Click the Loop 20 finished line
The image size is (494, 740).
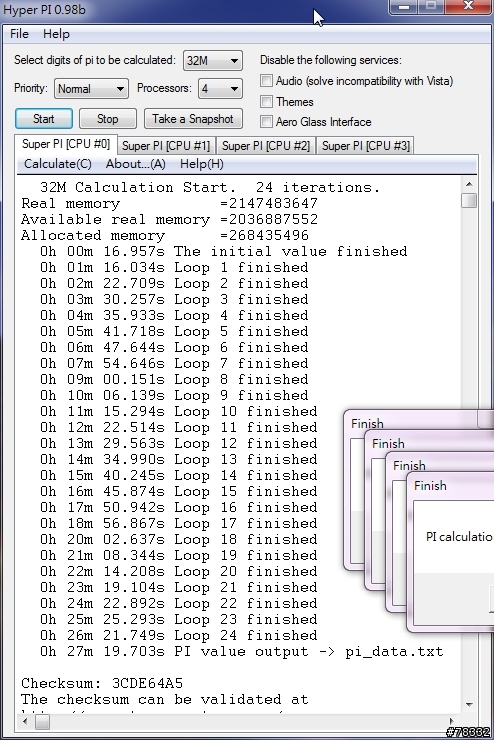179,572
